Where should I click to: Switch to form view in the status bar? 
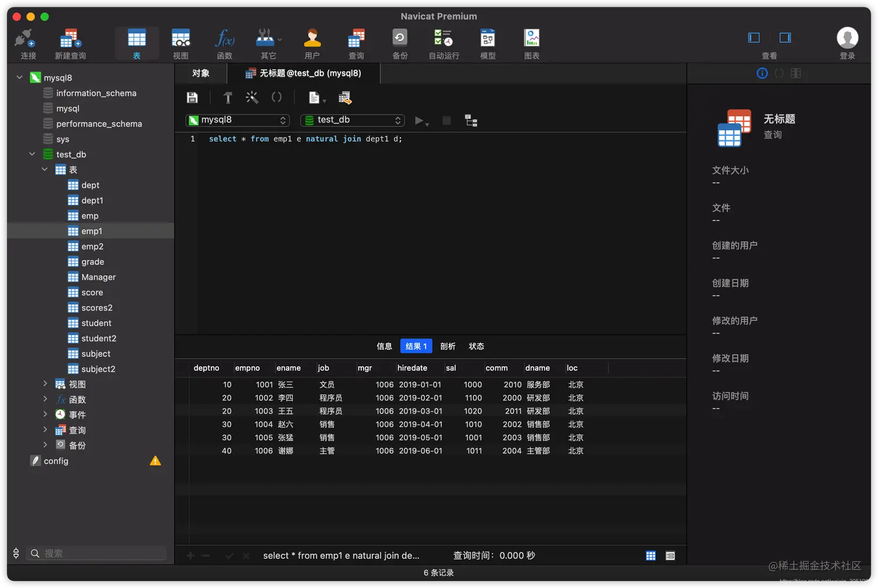point(670,555)
